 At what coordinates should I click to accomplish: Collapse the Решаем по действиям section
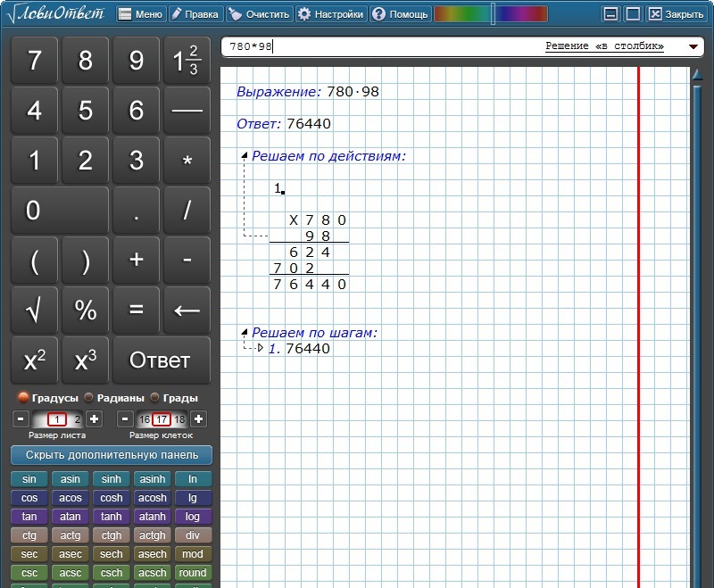(x=245, y=156)
